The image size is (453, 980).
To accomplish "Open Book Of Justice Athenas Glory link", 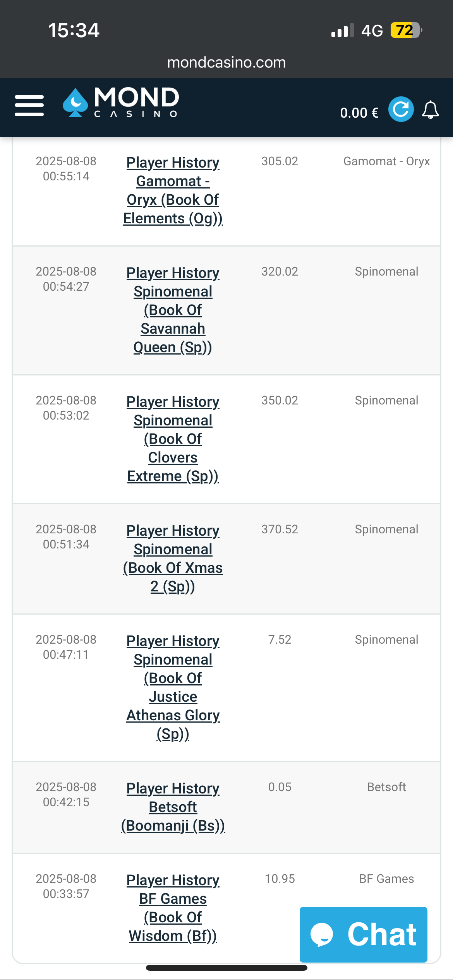I will point(173,687).
